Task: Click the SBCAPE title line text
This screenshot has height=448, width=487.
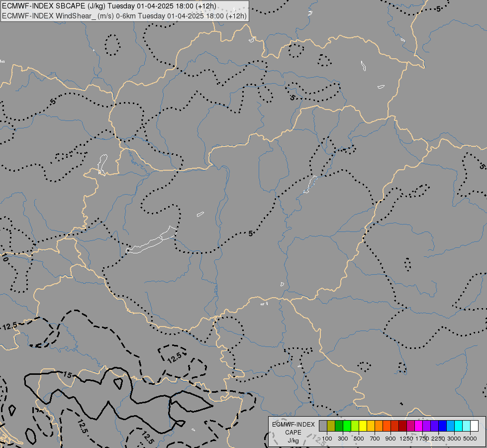Action: click(109, 6)
